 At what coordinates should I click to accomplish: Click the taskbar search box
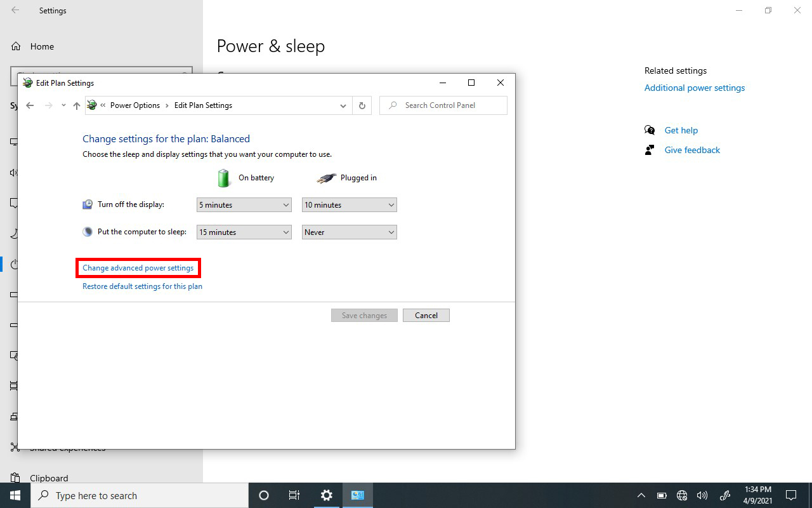pyautogui.click(x=140, y=495)
